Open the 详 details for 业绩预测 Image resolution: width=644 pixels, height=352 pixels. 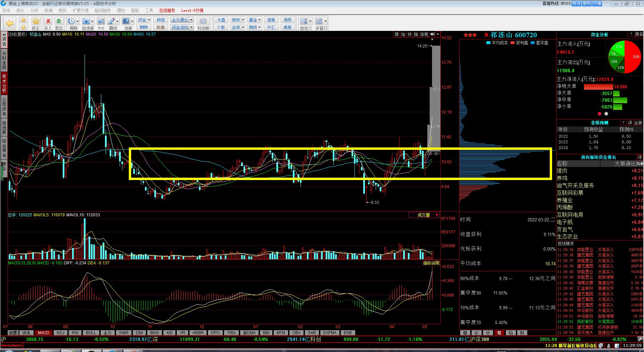pos(630,123)
